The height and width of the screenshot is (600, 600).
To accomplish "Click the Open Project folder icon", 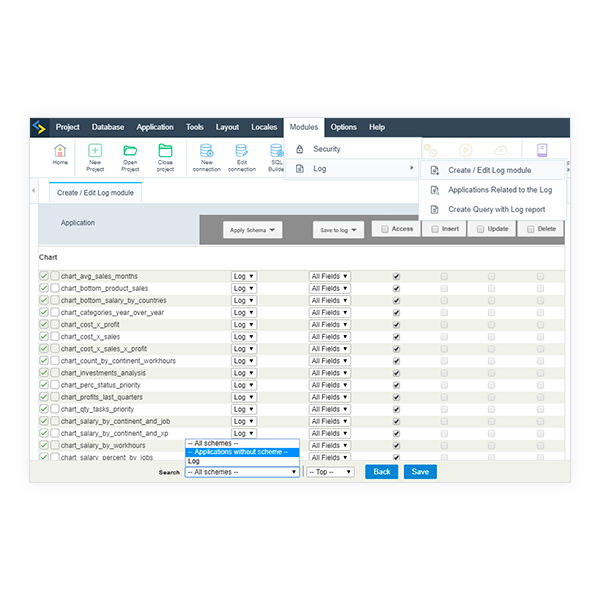I will [x=130, y=151].
